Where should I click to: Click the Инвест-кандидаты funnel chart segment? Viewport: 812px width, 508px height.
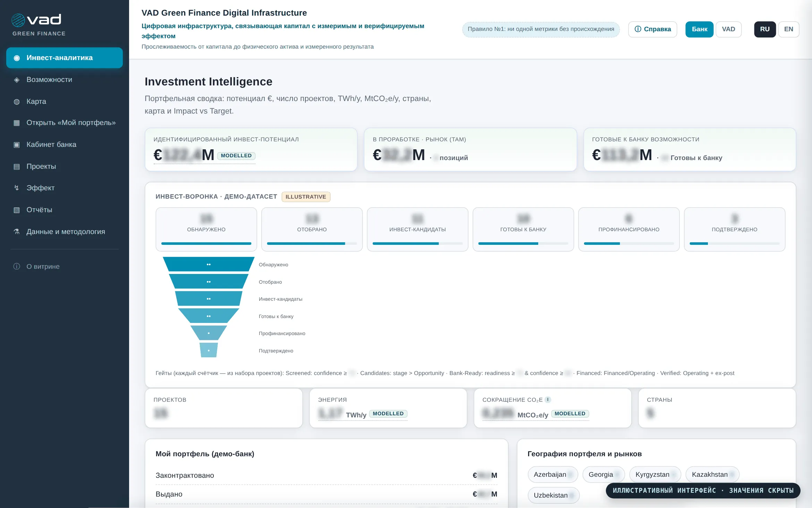tap(209, 299)
